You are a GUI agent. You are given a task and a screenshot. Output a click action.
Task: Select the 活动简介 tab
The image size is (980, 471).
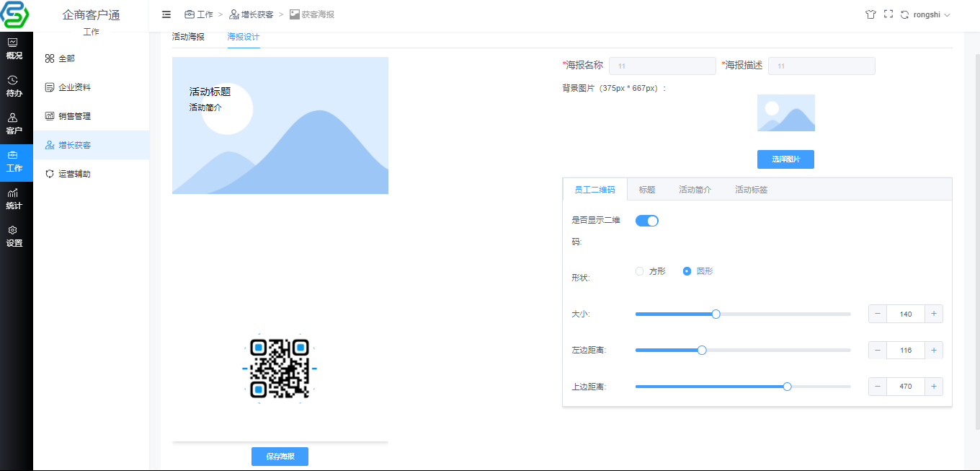tap(695, 190)
